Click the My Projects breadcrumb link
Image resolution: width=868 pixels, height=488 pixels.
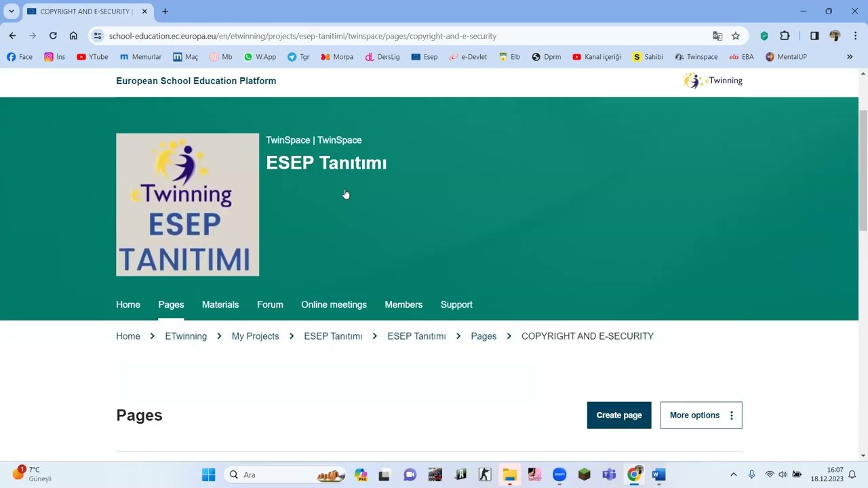pyautogui.click(x=255, y=336)
